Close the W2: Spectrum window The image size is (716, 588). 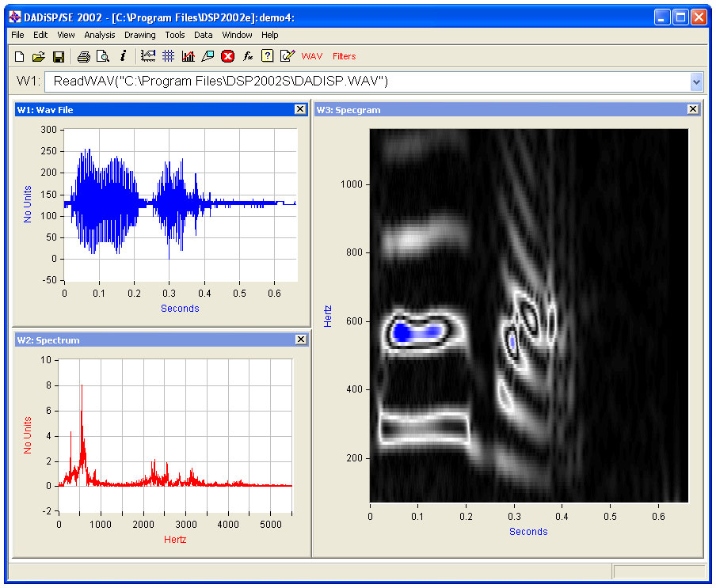tap(300, 340)
